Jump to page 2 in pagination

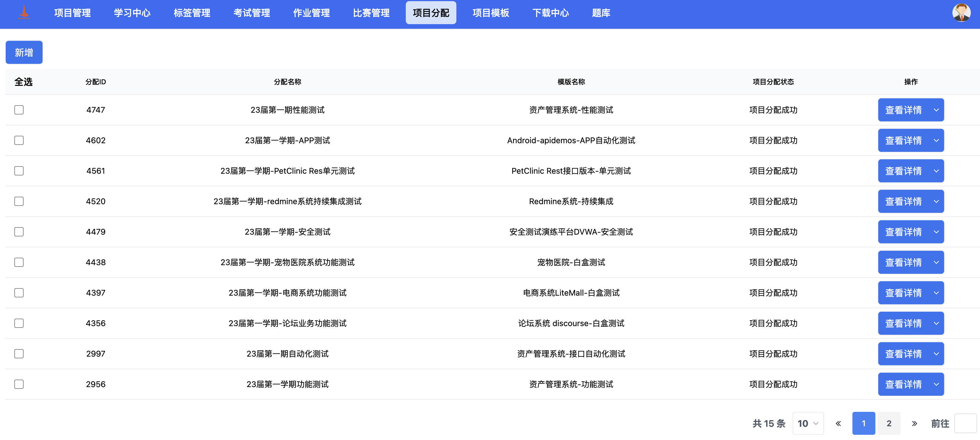pos(889,423)
